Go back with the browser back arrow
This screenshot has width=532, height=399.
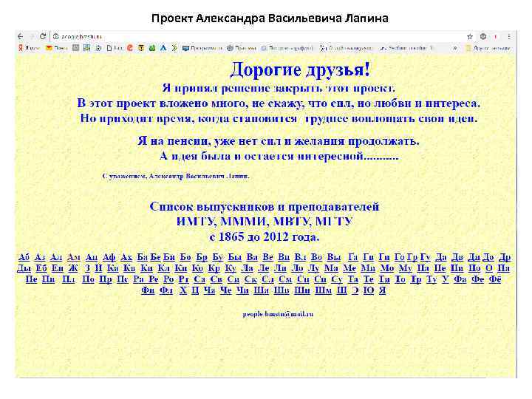pyautogui.click(x=21, y=36)
